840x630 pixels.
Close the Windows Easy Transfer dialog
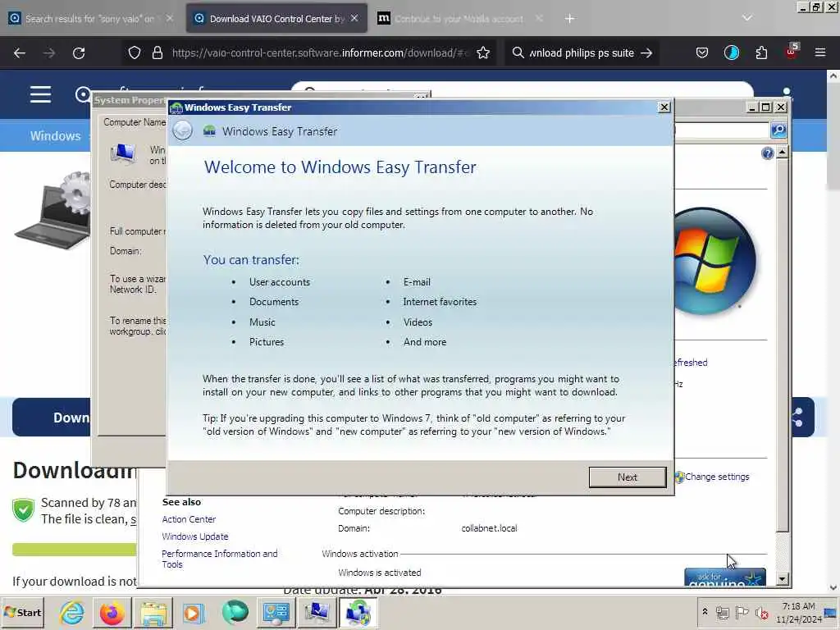pos(664,107)
